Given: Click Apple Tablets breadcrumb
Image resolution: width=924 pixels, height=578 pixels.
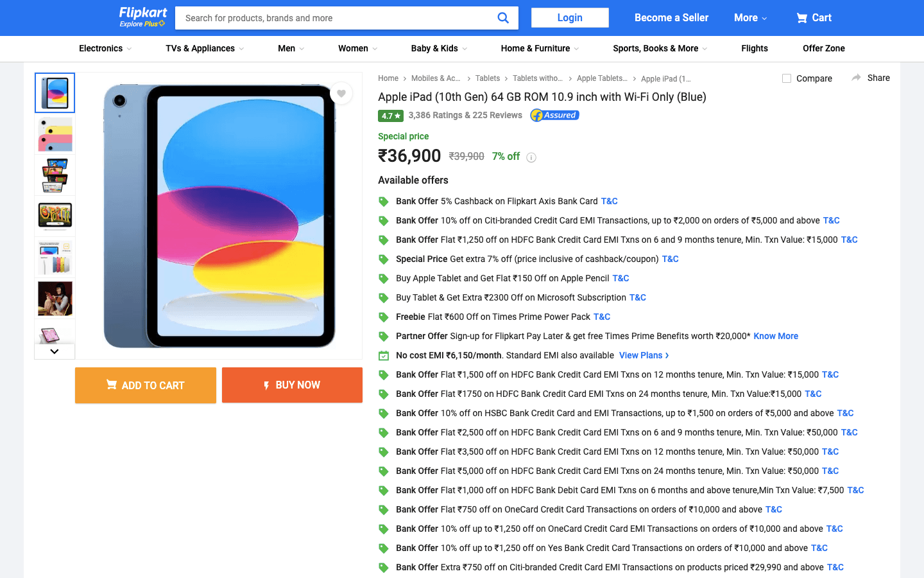Looking at the screenshot, I should [x=602, y=78].
